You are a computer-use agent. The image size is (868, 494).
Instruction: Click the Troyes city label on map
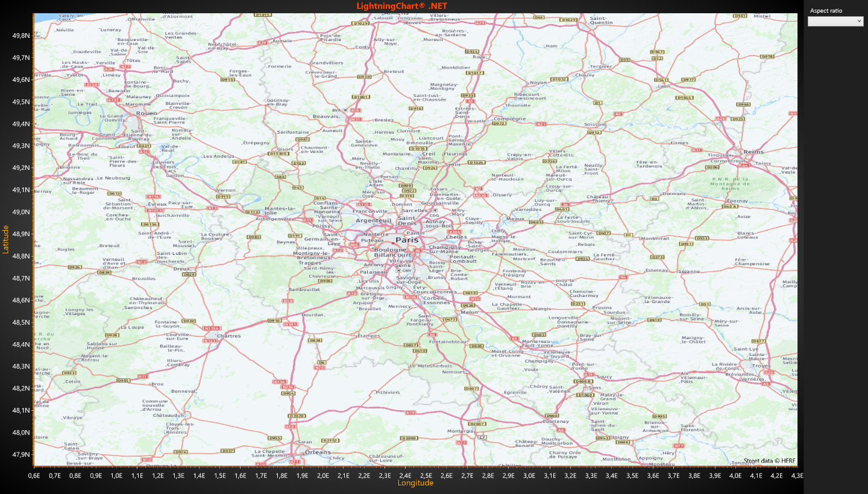tap(761, 366)
